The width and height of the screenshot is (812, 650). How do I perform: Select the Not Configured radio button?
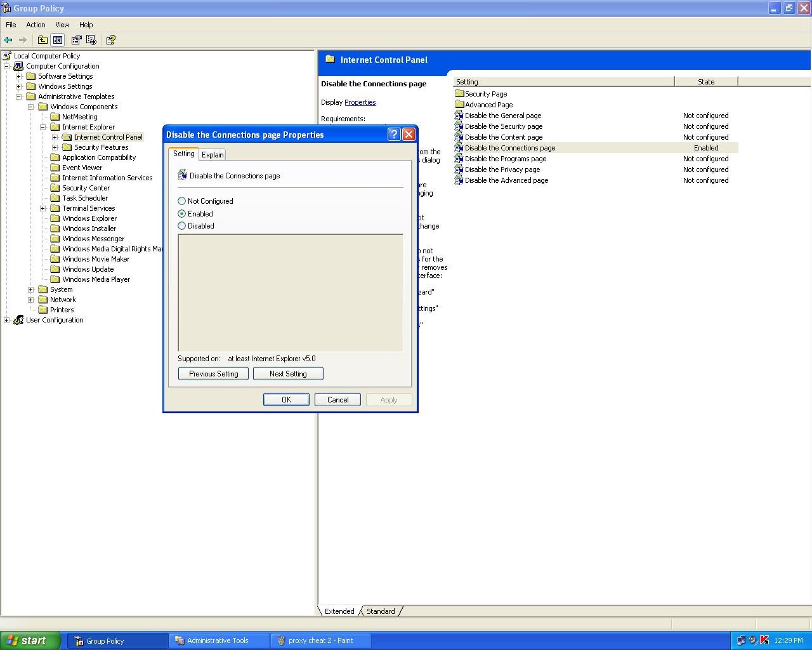[x=182, y=201]
